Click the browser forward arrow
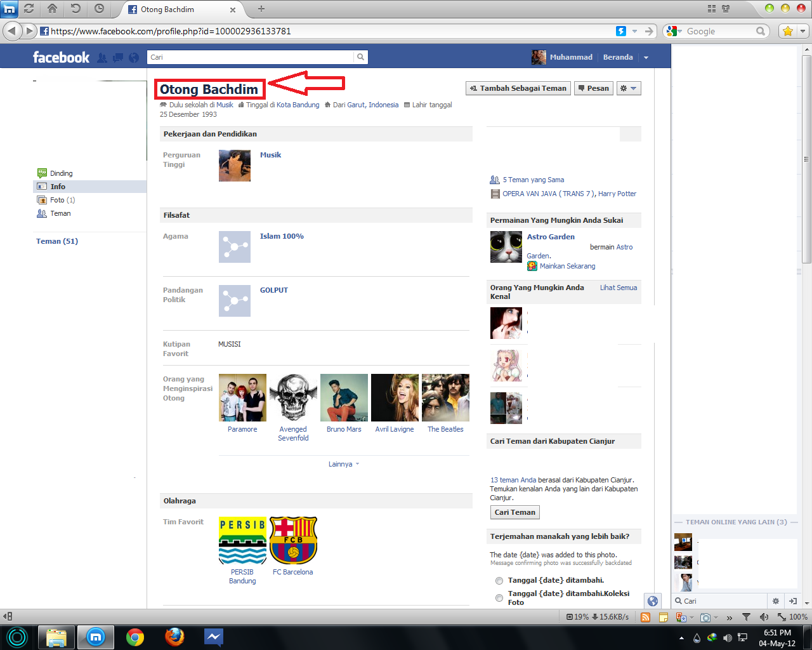 (x=30, y=30)
